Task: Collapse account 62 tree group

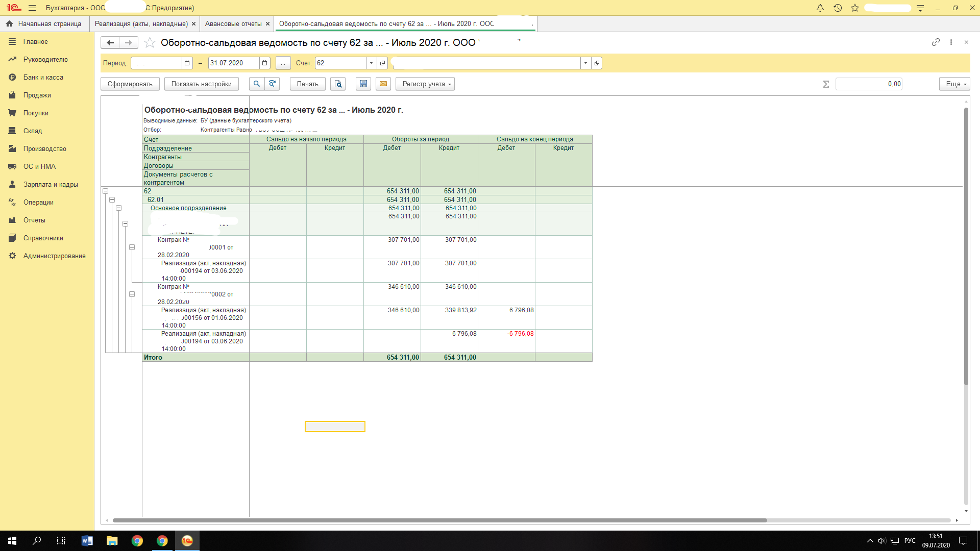Action: [x=106, y=191]
